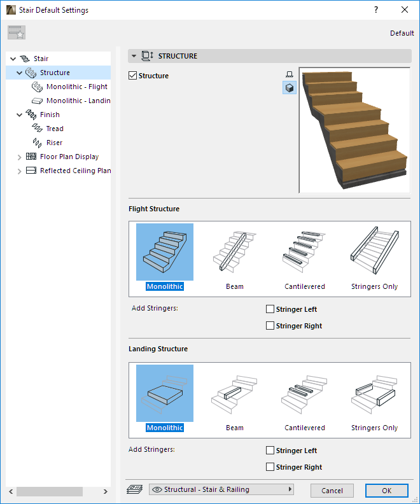Open Monolithic - Flight settings page
This screenshot has width=420, height=504.
pyautogui.click(x=77, y=87)
